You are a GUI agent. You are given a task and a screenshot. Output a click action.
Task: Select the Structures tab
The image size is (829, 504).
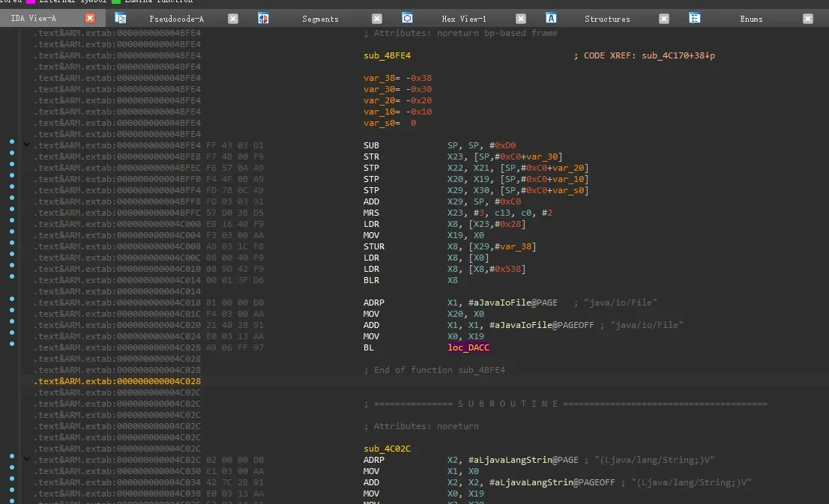(607, 19)
